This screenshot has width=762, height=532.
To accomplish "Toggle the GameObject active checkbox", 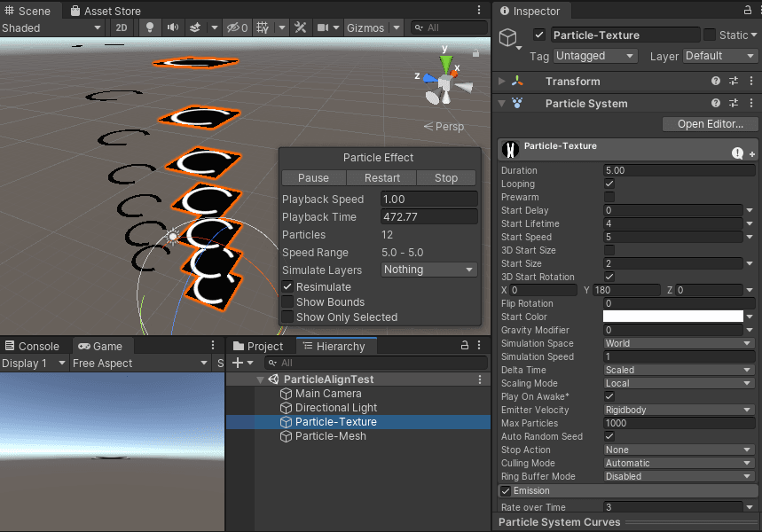I will (539, 35).
